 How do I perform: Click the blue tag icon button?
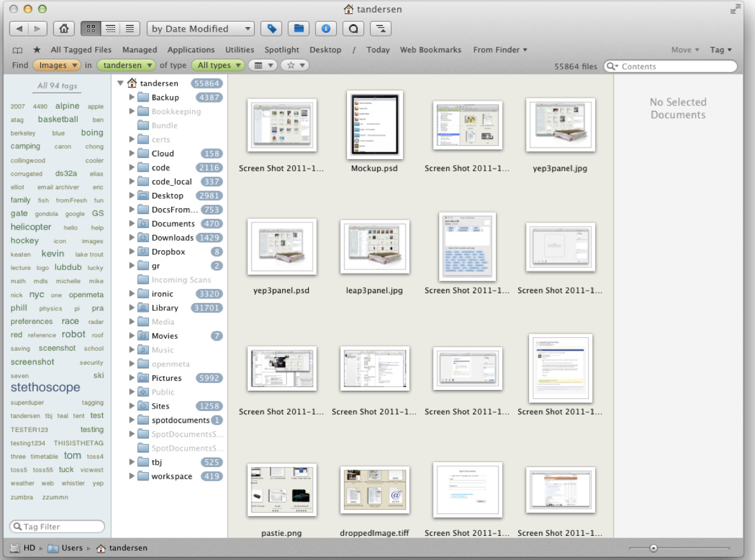click(271, 29)
